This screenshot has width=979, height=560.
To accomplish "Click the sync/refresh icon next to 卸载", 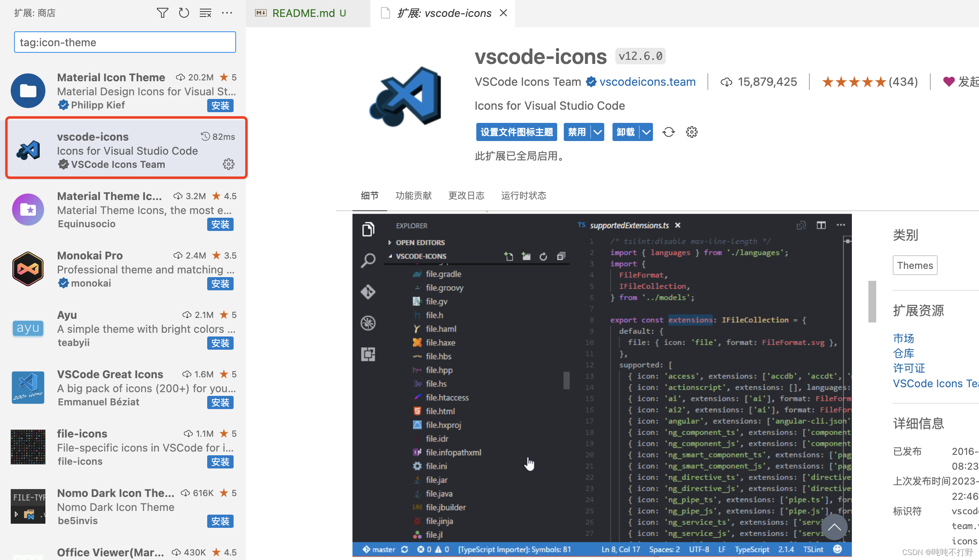I will coord(668,132).
